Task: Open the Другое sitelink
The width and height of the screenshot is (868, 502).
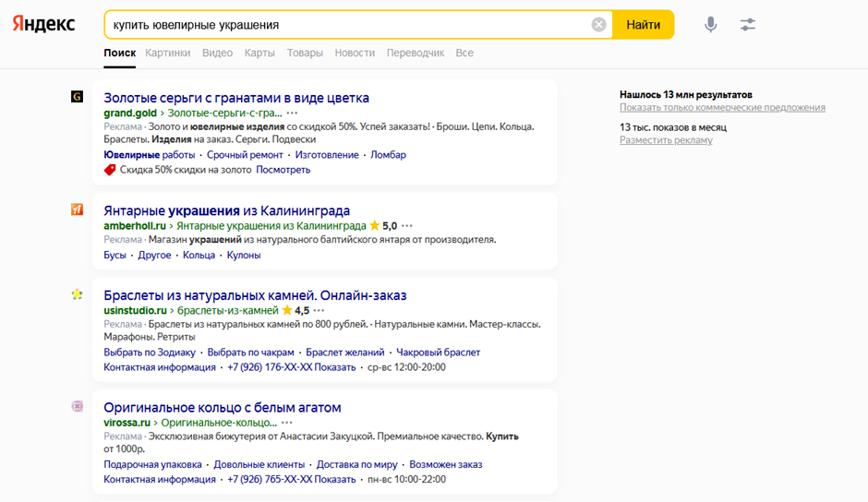Action: click(x=154, y=255)
